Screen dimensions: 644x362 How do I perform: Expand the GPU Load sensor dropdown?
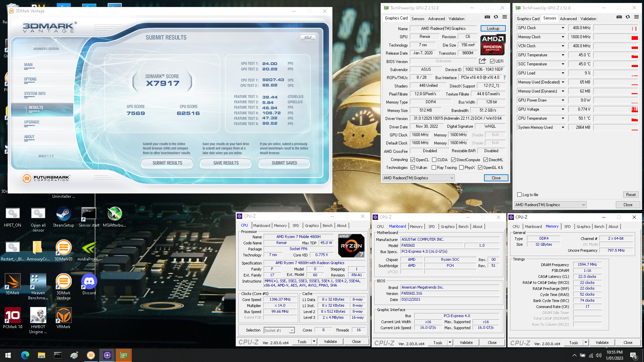tap(563, 73)
